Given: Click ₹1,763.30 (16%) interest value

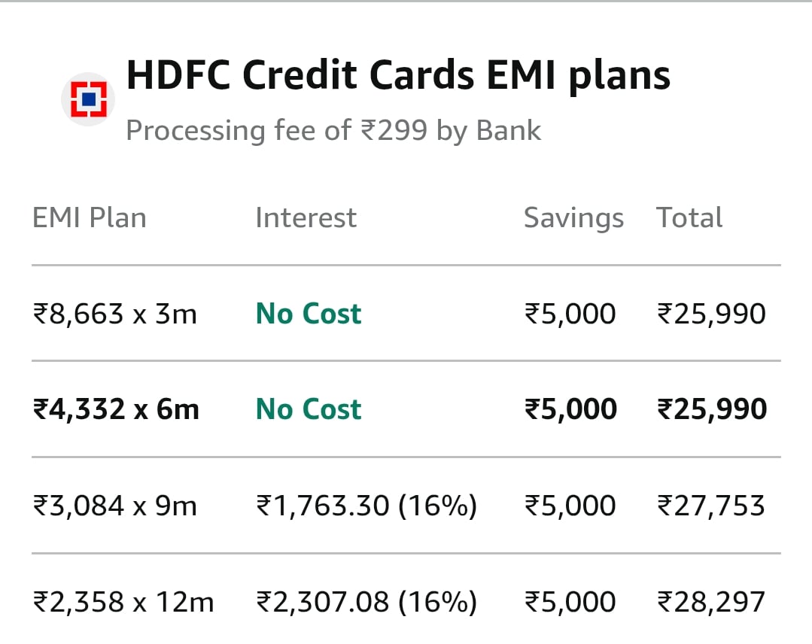Looking at the screenshot, I should (x=366, y=506).
